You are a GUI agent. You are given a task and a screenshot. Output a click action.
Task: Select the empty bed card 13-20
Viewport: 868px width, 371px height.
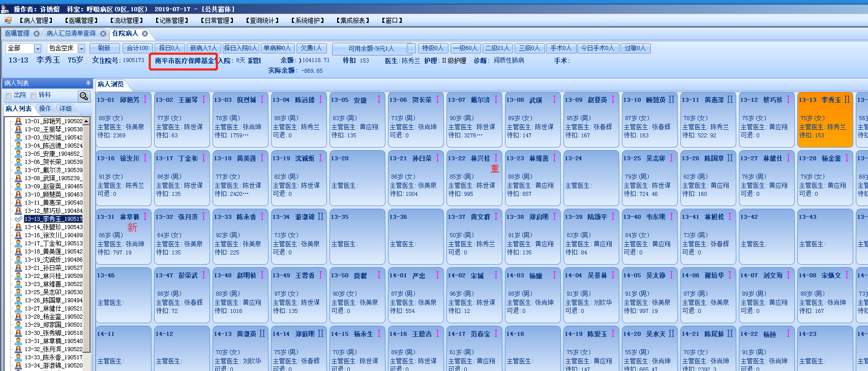click(x=357, y=179)
